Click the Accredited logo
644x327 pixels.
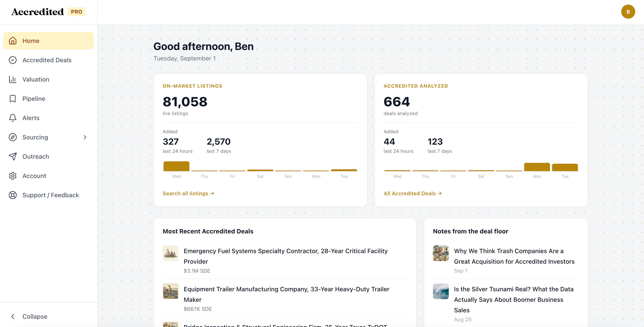coord(37,12)
